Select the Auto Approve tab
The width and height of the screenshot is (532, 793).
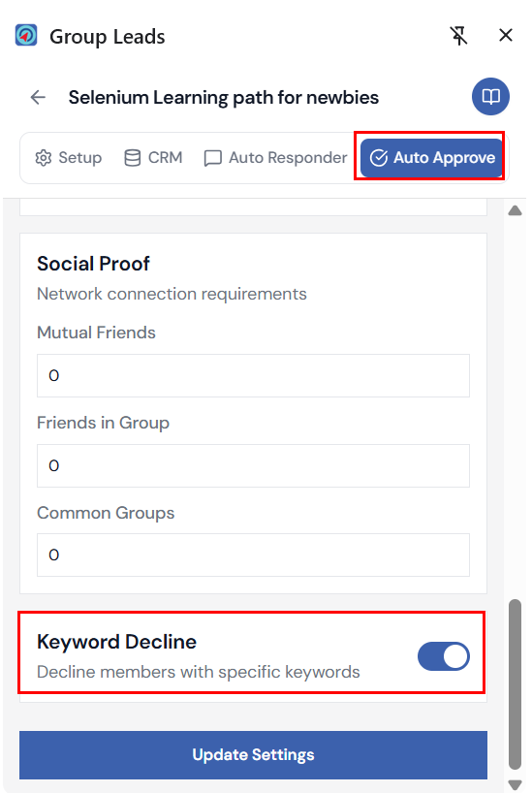[432, 158]
